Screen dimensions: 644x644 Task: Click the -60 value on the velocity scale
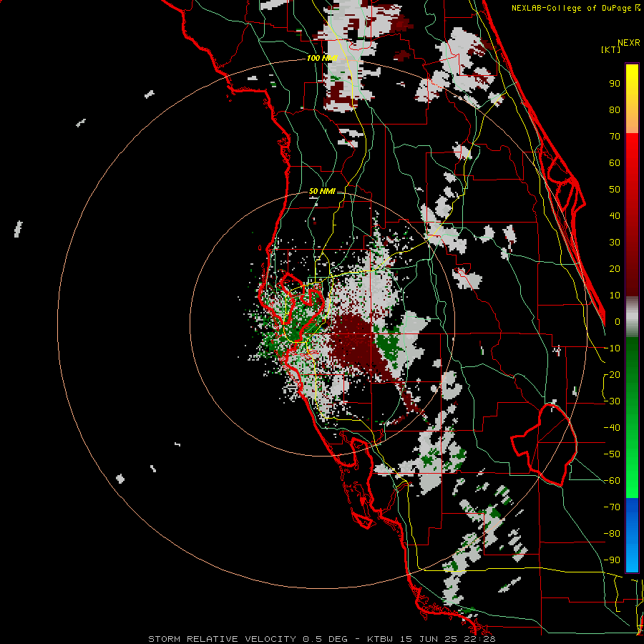click(x=612, y=481)
